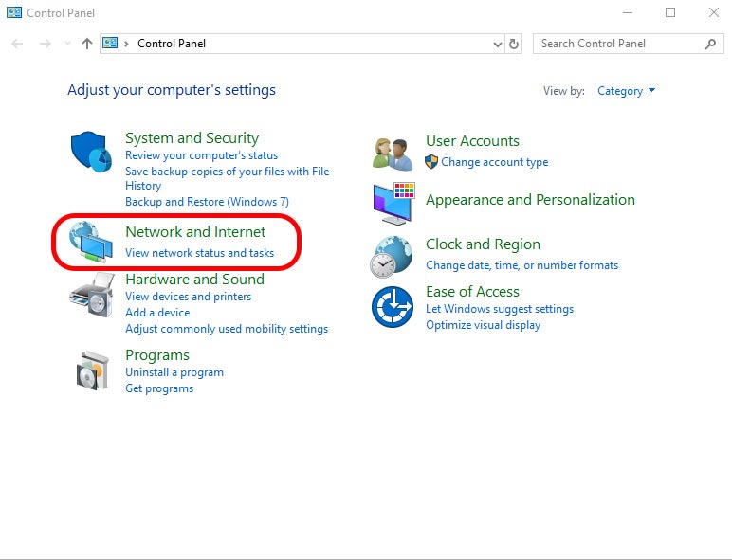Open System and Security category
The image size is (732, 560).
192,138
